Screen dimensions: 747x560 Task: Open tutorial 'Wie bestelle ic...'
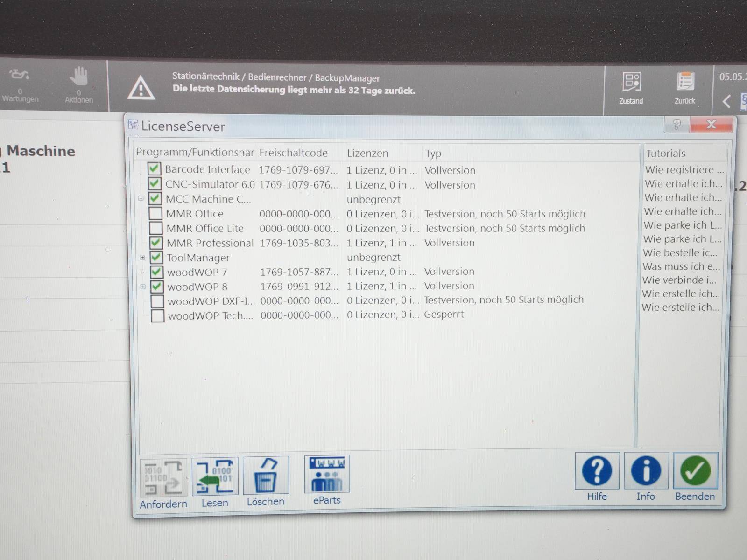[680, 252]
